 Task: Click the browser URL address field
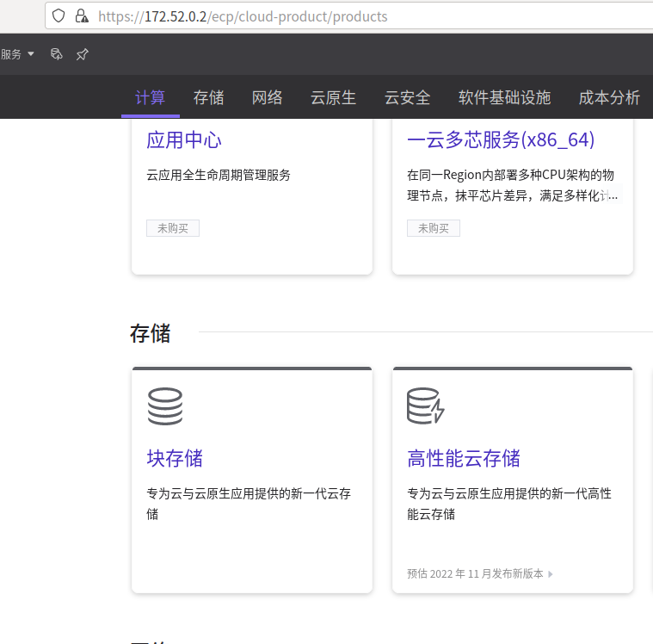click(x=344, y=15)
